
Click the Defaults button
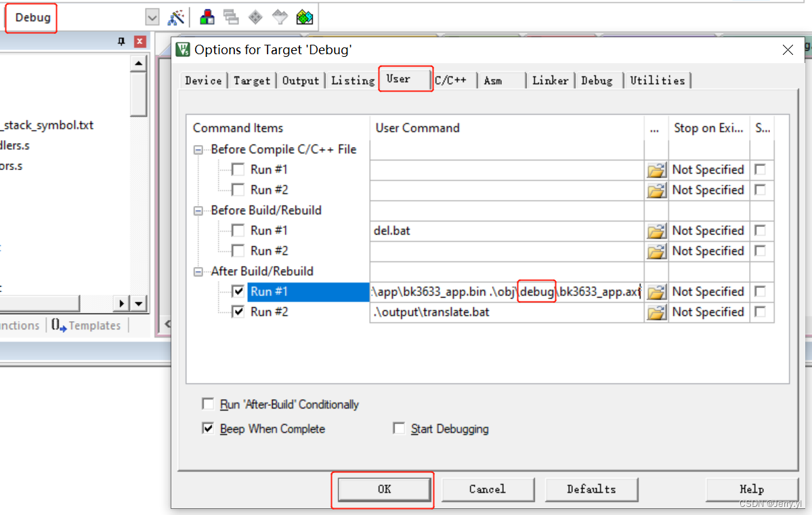(x=591, y=490)
